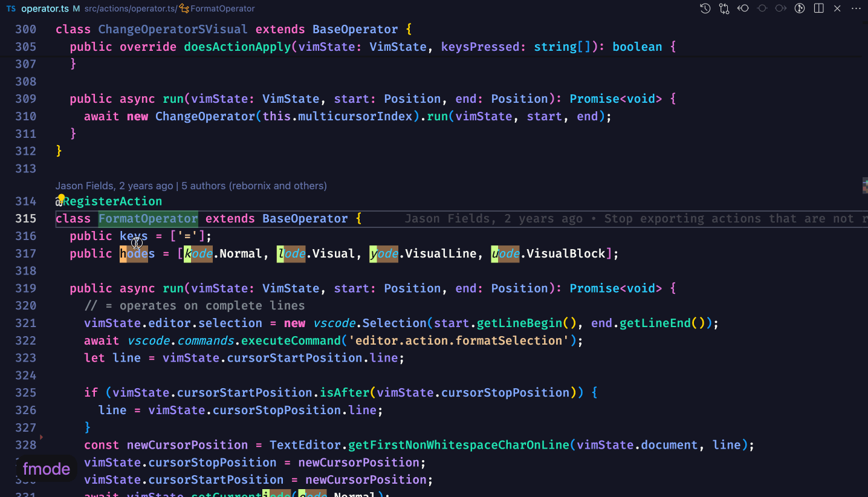
Task: Go to the previous change icon
Action: click(x=762, y=8)
